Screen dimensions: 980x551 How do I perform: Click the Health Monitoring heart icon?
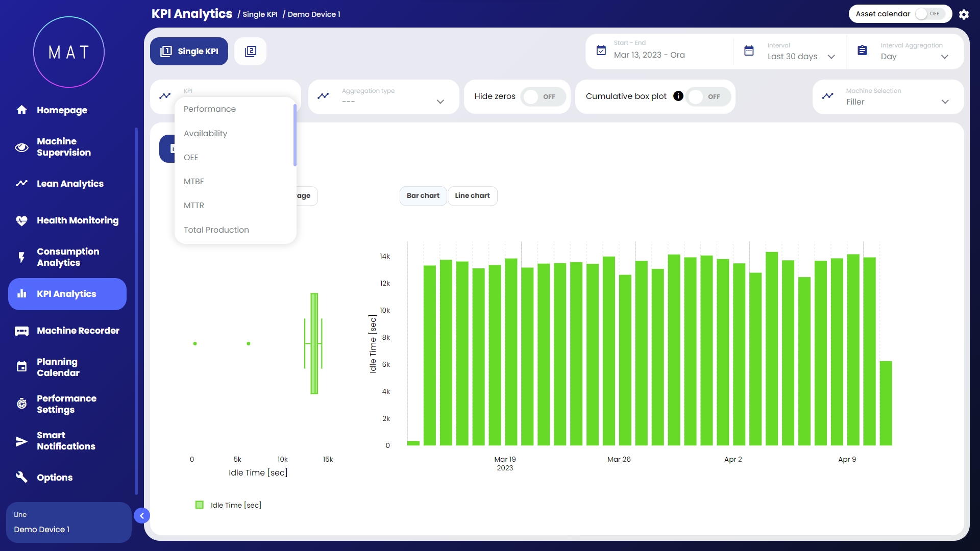(x=21, y=220)
